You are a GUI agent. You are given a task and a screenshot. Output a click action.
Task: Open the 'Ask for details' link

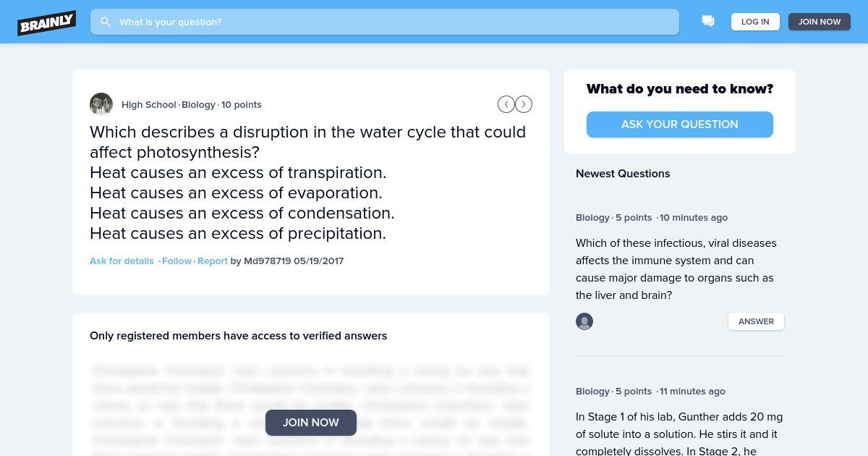click(122, 261)
